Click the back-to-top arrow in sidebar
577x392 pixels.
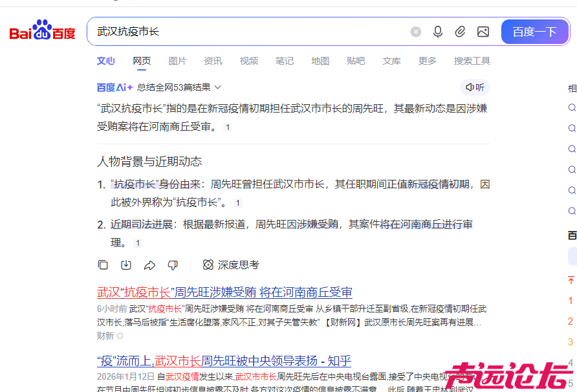tap(571, 280)
